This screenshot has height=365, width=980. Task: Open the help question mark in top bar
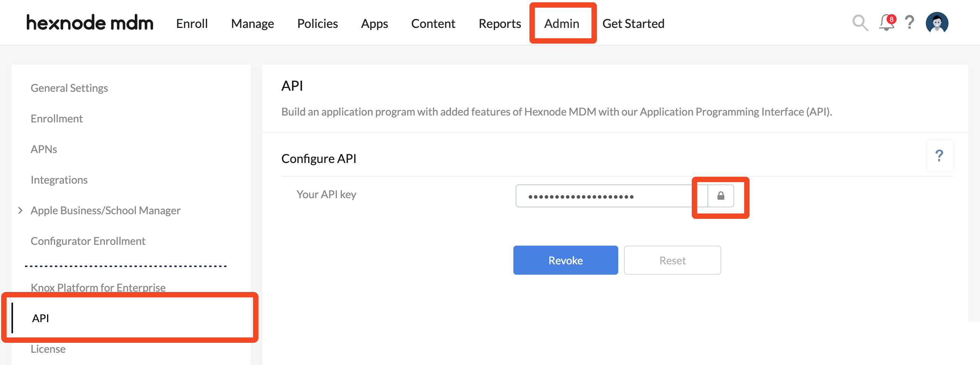click(x=910, y=23)
